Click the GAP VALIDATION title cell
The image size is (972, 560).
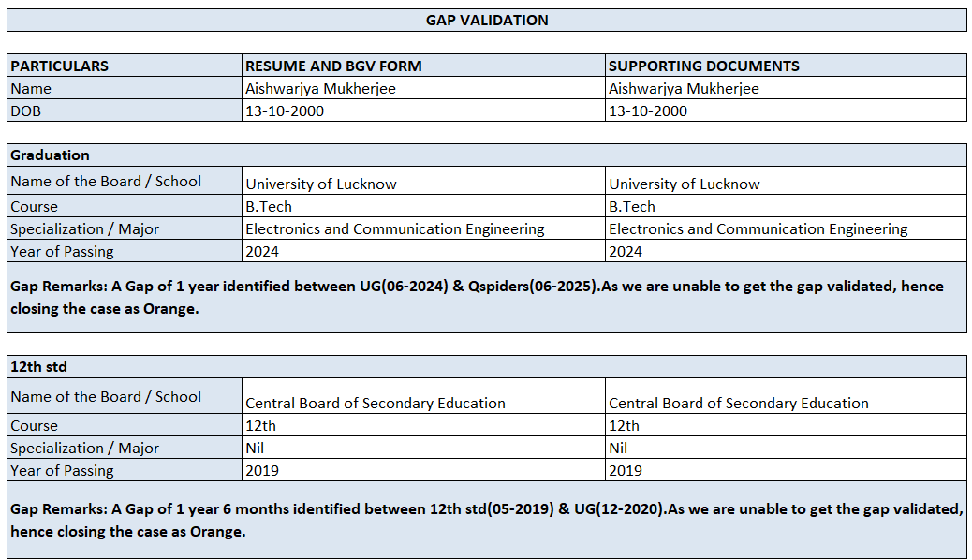[487, 20]
